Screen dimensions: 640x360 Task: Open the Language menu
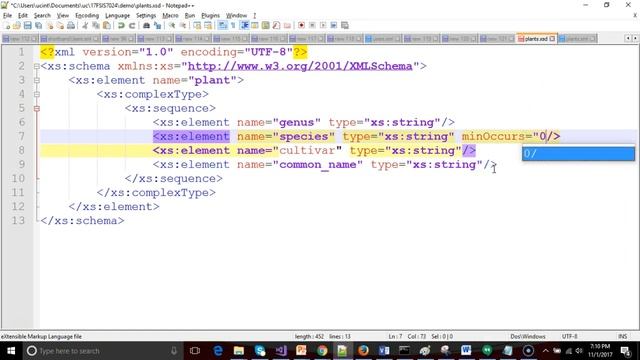117,16
